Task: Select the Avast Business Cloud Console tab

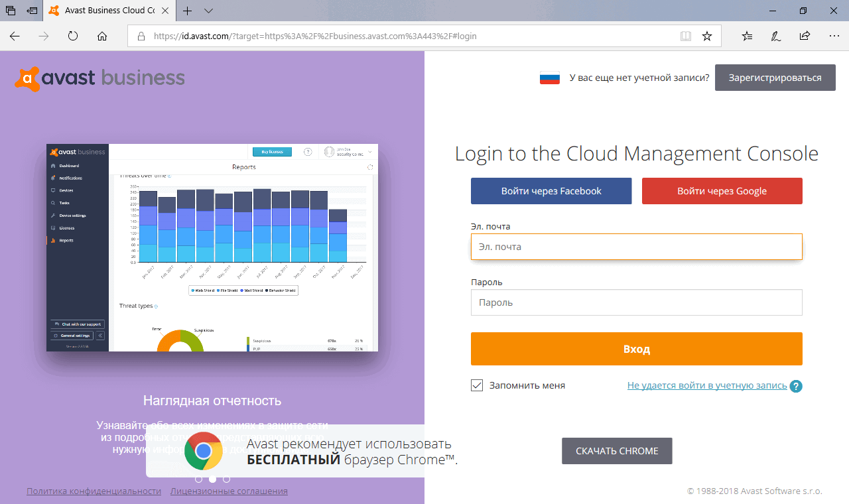Action: (110, 11)
